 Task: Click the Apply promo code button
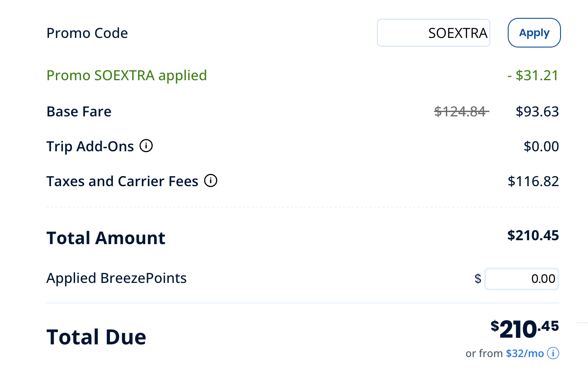point(534,33)
